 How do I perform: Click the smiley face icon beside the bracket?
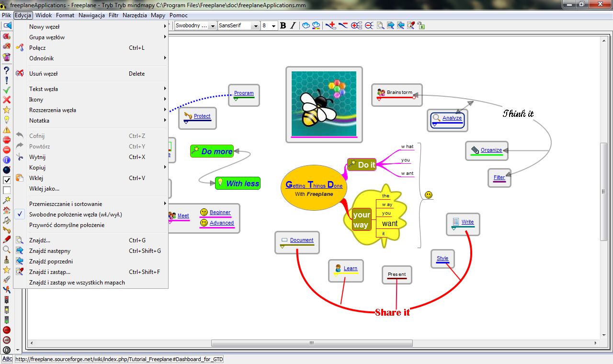429,195
